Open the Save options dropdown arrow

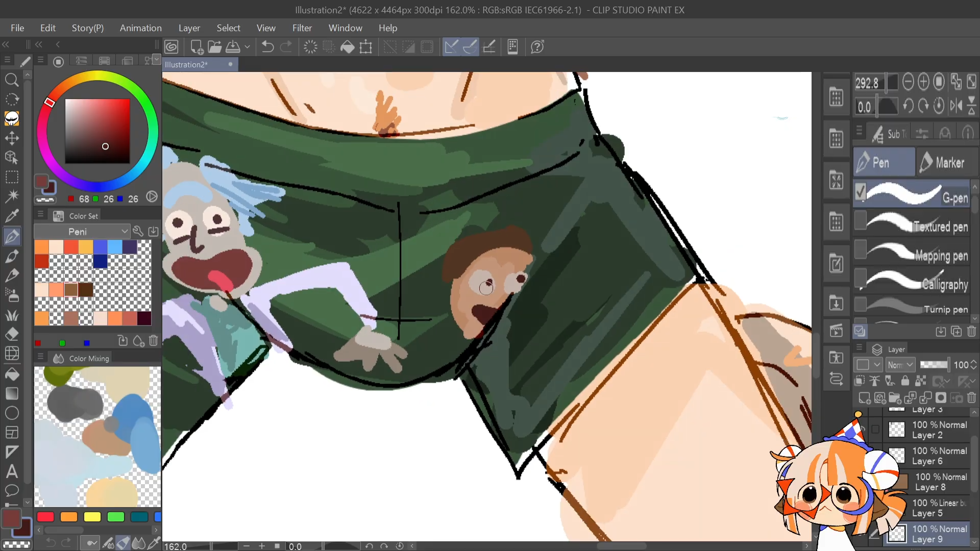point(248,47)
